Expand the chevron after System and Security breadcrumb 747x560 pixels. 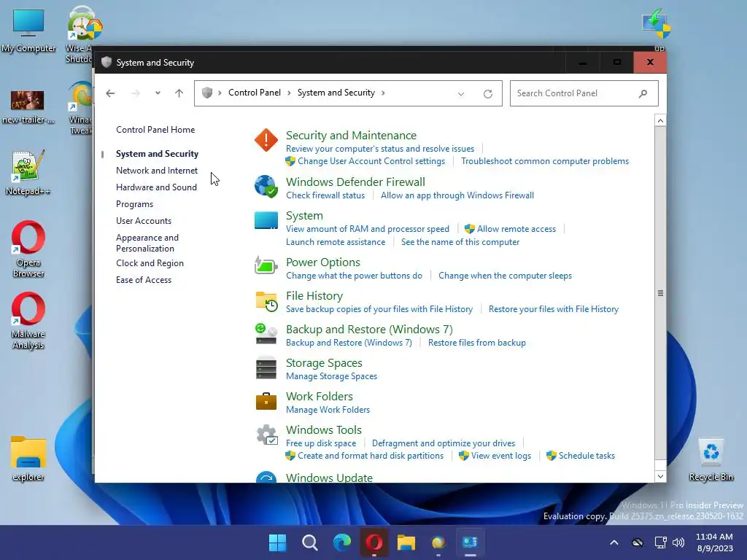(383, 93)
